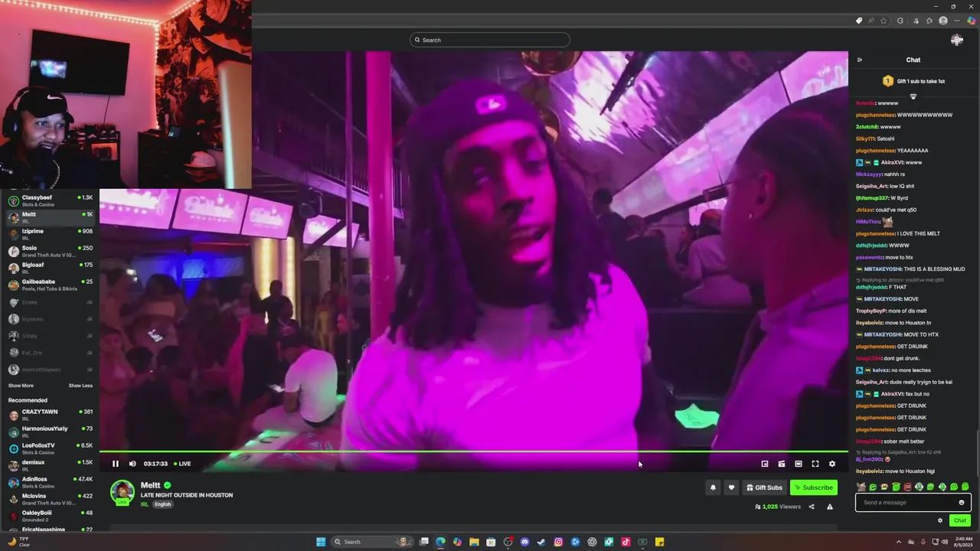
Task: Open the weather widget on taskbar
Action: 19,542
